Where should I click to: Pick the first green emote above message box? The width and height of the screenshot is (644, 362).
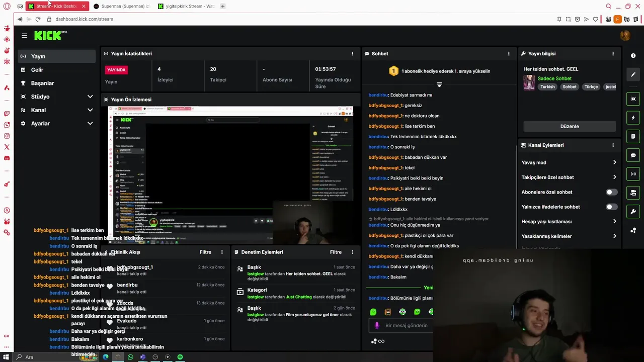click(x=373, y=312)
